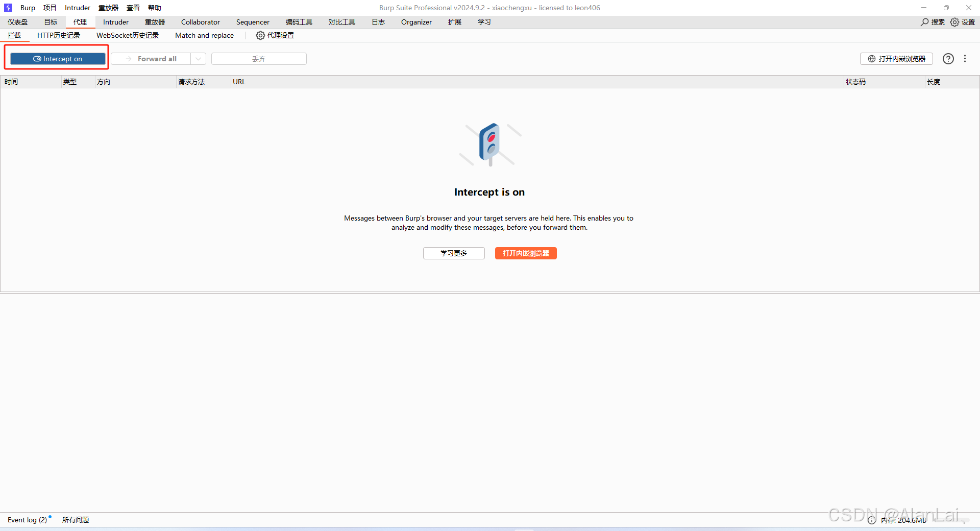Open the 扩展 tab
This screenshot has height=531, width=980.
coord(455,22)
